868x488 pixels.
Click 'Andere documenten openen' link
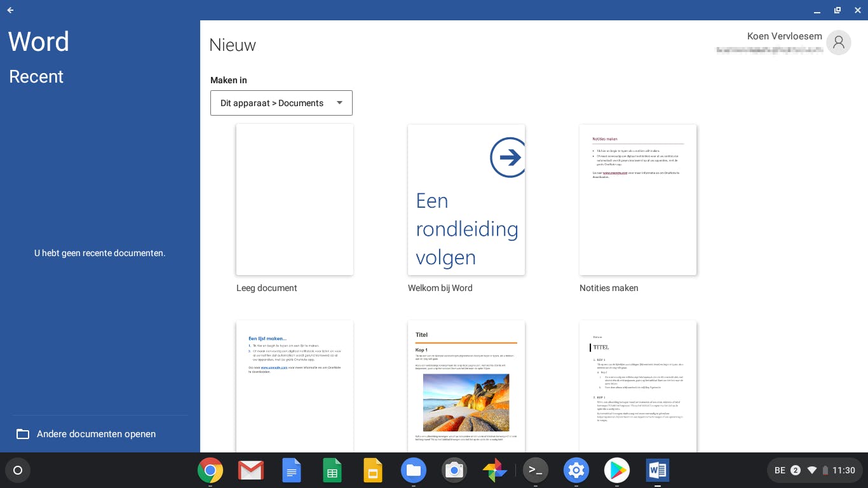[x=97, y=434]
